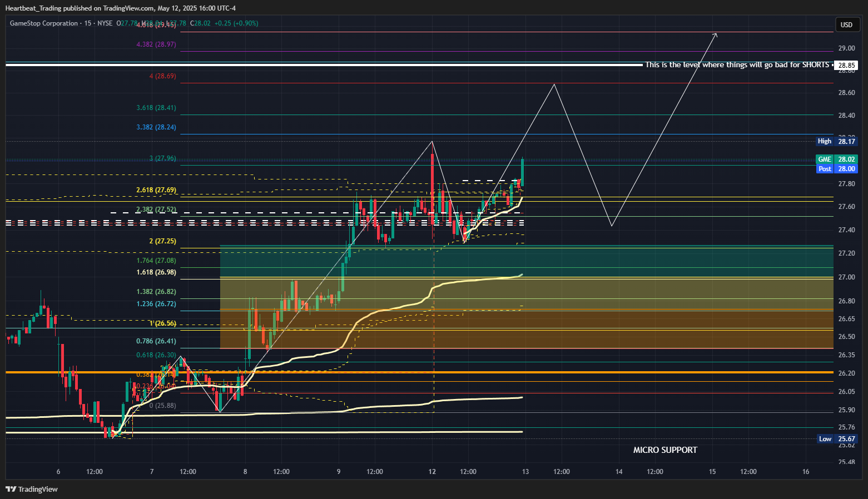Click 26.50 on the price axis

pyautogui.click(x=846, y=337)
